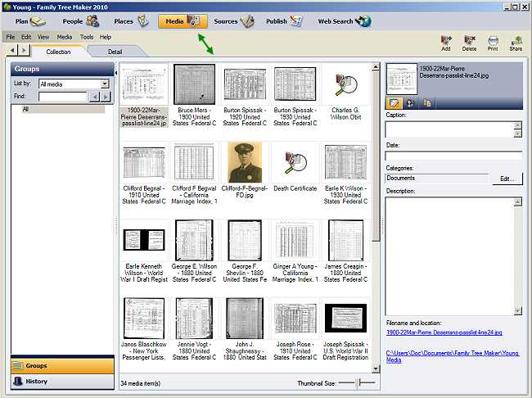This screenshot has width=532, height=398.
Task: Open the Web Search workspace
Action: click(x=345, y=21)
